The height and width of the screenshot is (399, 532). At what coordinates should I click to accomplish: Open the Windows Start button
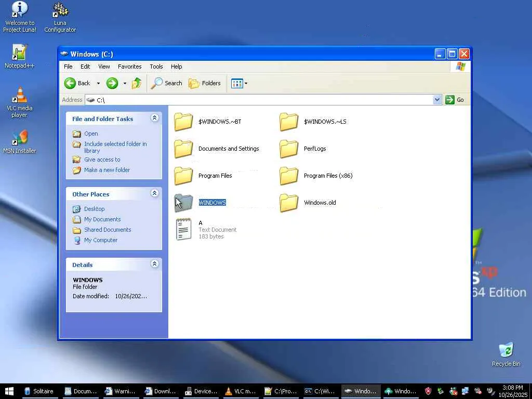tap(9, 391)
